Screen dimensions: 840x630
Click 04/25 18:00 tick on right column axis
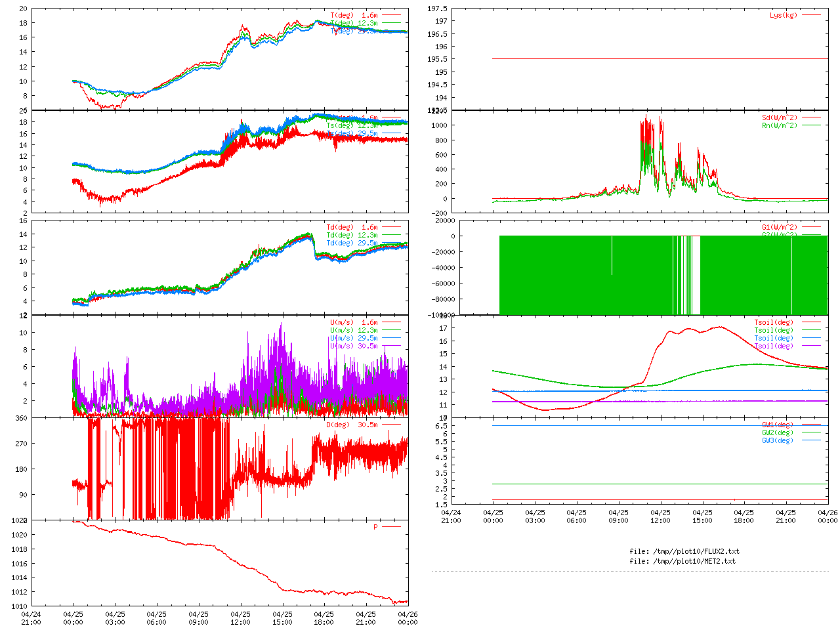click(744, 516)
